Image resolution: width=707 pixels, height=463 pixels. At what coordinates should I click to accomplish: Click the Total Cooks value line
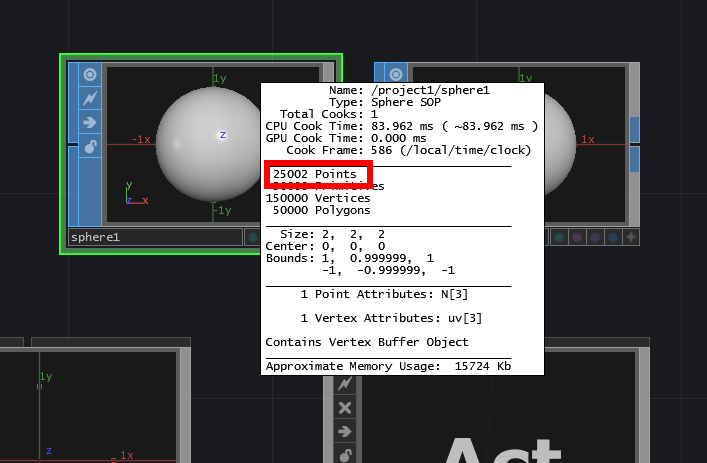click(x=329, y=114)
